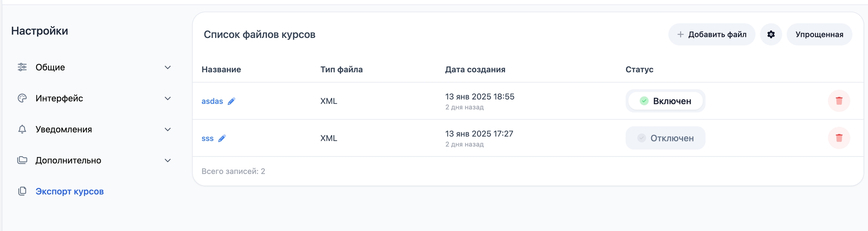Delete the asdas file with trash icon
Viewport: 868px width, 231px height.
tap(839, 101)
